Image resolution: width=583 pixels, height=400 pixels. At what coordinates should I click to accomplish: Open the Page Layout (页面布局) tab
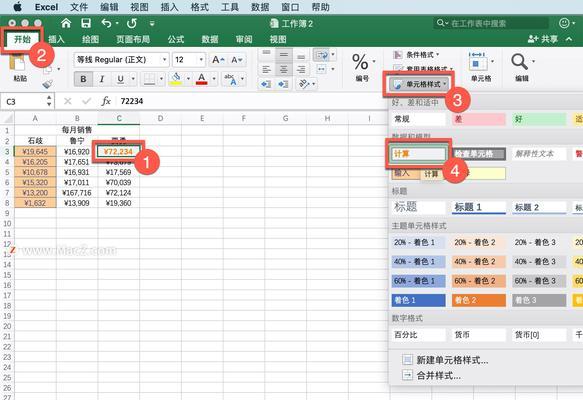click(x=133, y=39)
